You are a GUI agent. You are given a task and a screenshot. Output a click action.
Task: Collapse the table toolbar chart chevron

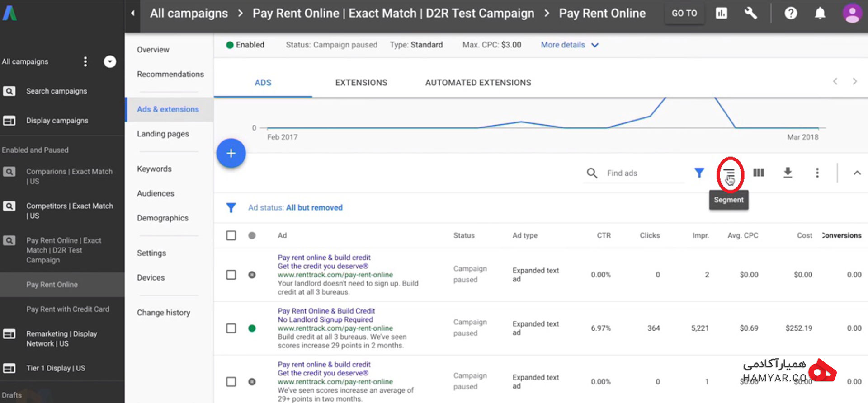click(857, 173)
